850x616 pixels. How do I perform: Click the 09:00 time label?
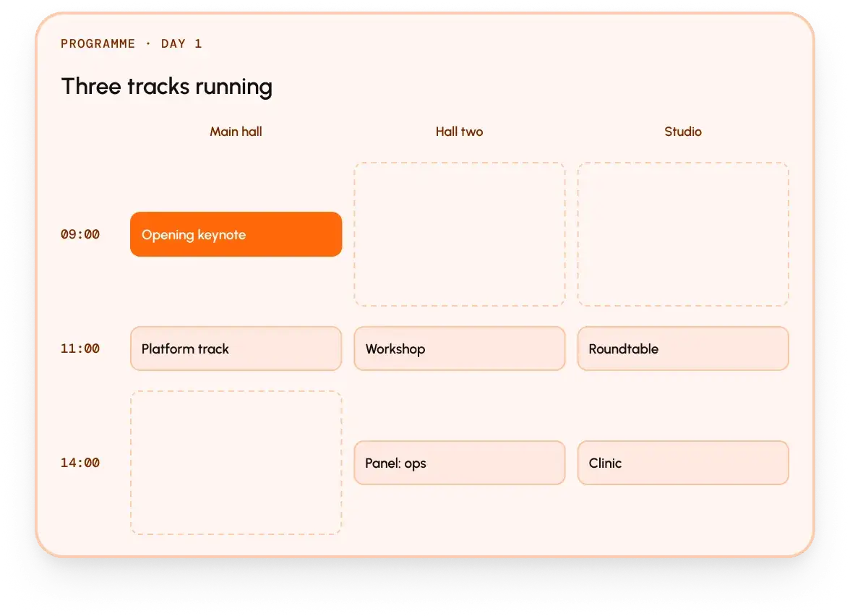click(80, 234)
